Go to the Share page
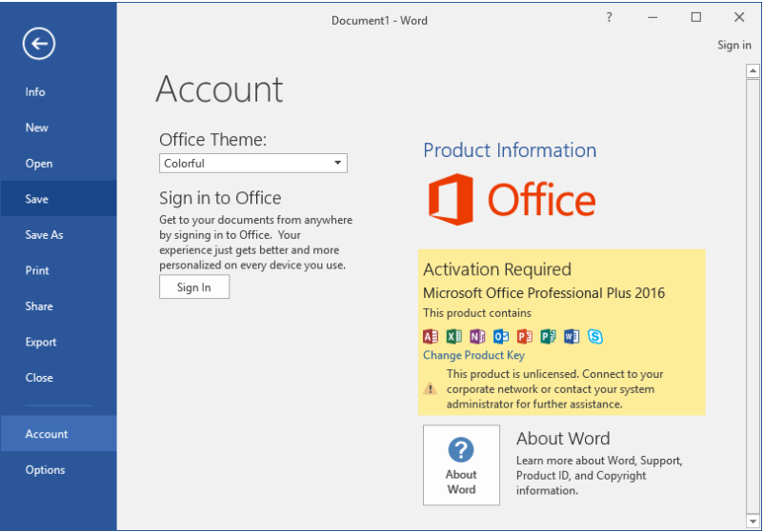The width and height of the screenshot is (763, 532). [58, 306]
